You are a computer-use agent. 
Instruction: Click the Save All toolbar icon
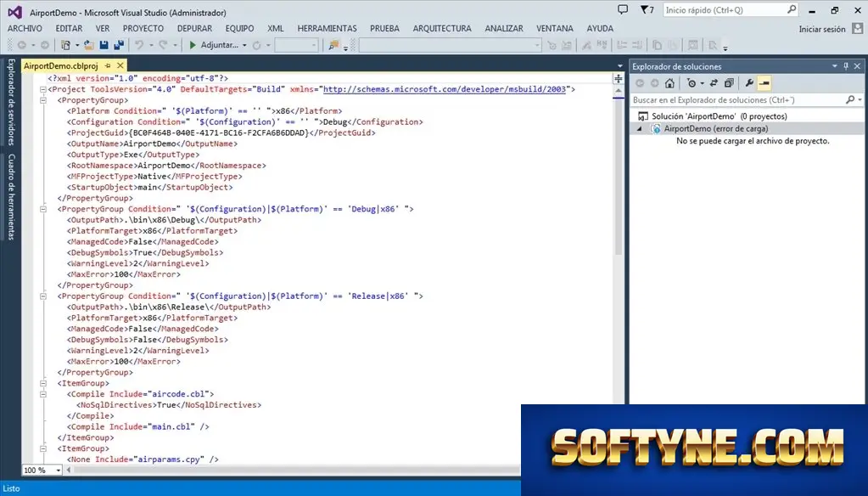click(x=119, y=46)
